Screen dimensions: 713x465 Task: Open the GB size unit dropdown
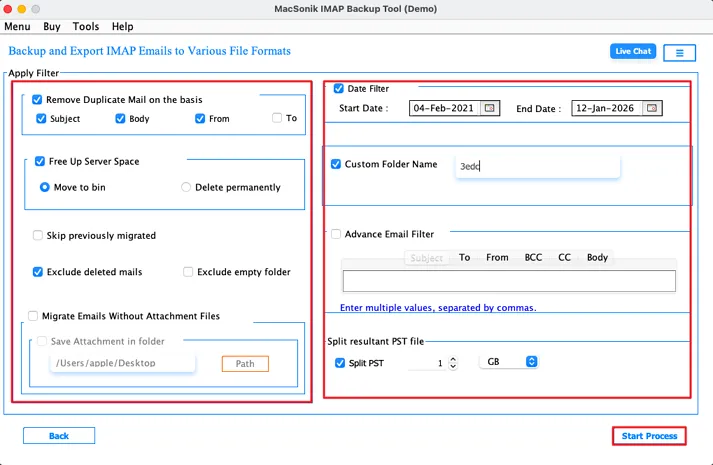(x=509, y=362)
